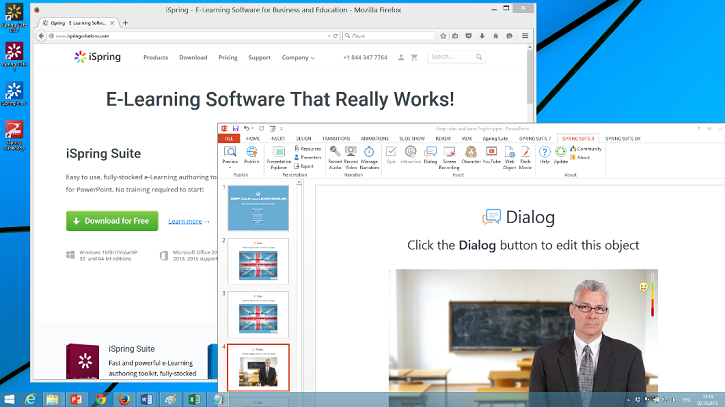
Task: Save the PowerPoint presentation from quick access toolbar
Action: [x=235, y=129]
